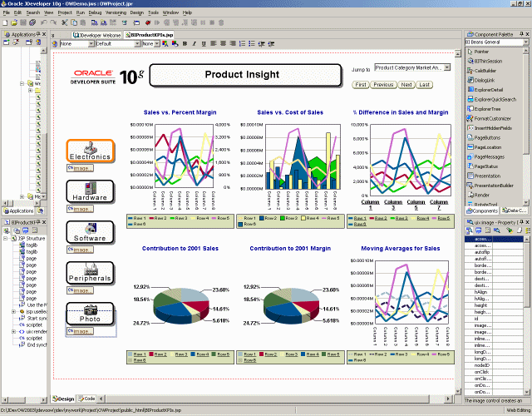Switch to Data Controls palette tab
Screen dimensions: 532x416
(515, 210)
